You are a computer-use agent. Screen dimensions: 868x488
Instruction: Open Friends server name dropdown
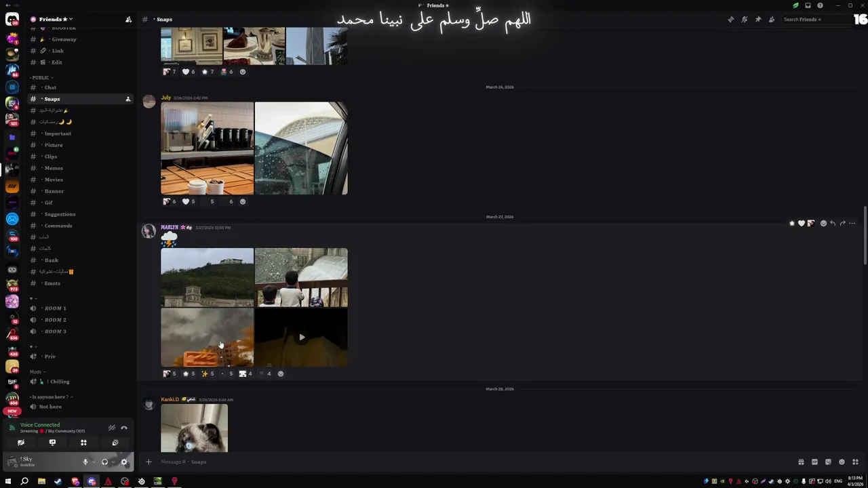[x=52, y=20]
